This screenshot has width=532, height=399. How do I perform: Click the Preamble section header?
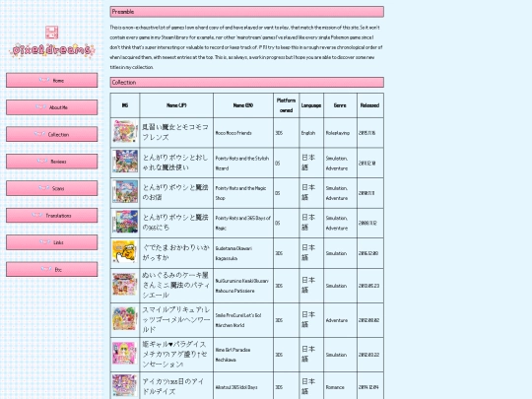click(x=247, y=12)
